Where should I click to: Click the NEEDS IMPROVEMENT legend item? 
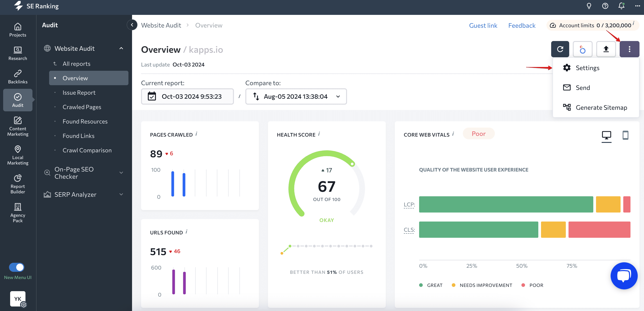click(482, 285)
